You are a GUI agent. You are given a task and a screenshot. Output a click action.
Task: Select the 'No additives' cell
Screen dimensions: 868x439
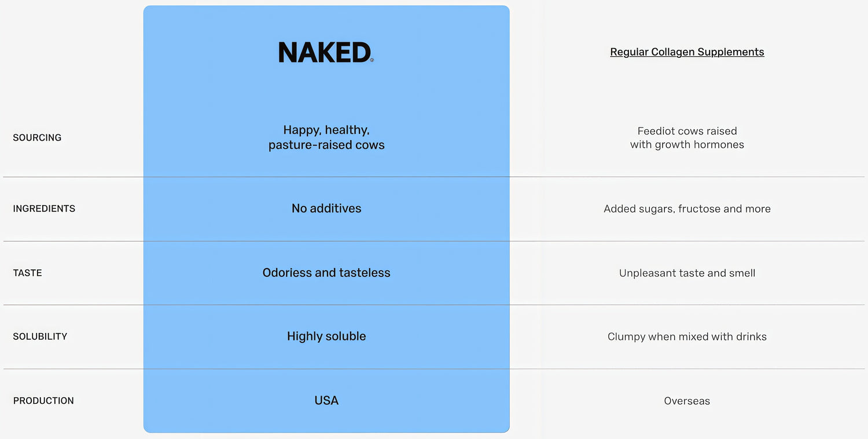click(326, 208)
